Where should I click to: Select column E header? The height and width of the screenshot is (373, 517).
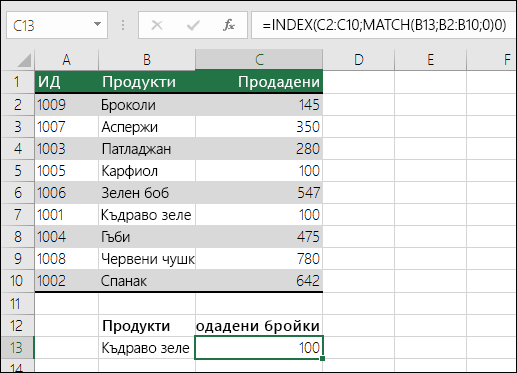pyautogui.click(x=430, y=60)
